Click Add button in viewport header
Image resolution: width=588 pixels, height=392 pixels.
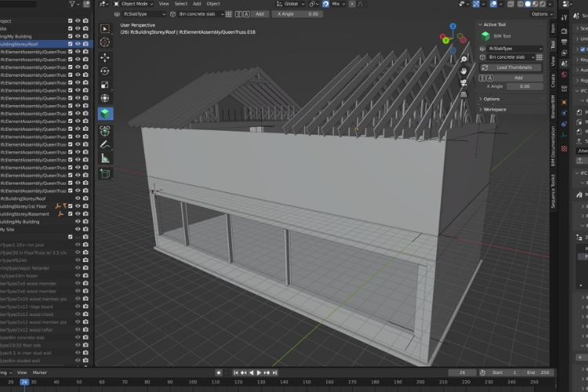pyautogui.click(x=260, y=14)
